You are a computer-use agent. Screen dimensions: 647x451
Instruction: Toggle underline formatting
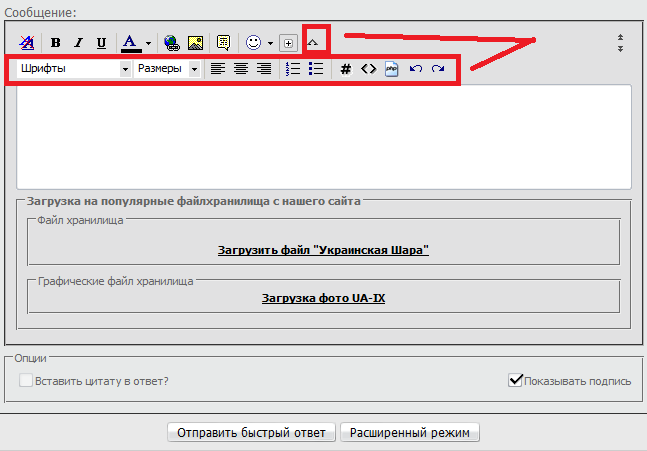102,43
